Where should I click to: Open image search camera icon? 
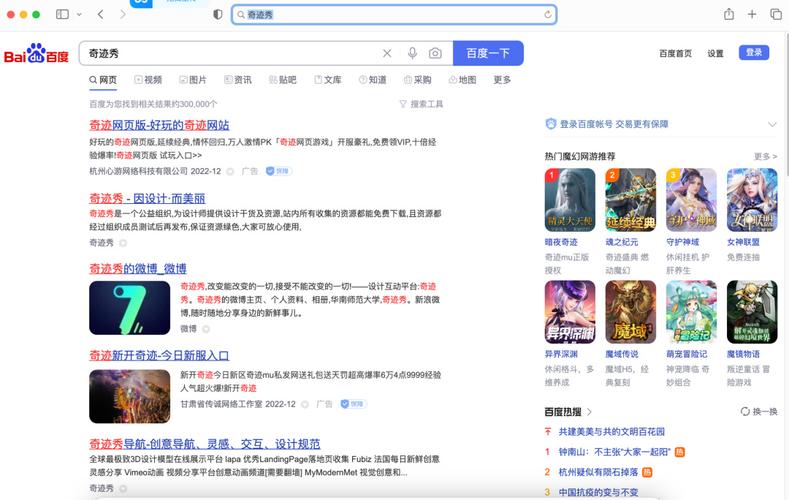tap(435, 53)
